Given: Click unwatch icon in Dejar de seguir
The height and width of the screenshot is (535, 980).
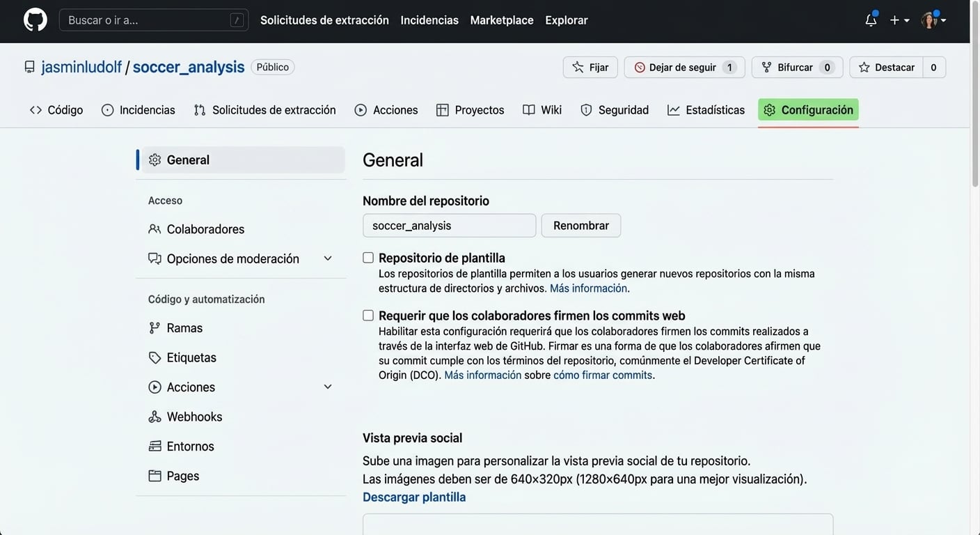Looking at the screenshot, I should pyautogui.click(x=640, y=68).
